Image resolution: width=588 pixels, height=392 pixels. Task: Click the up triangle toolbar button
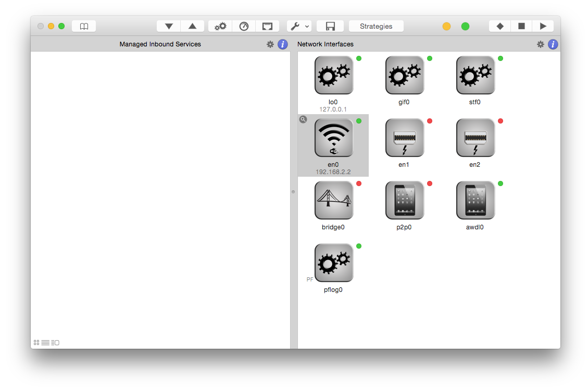(x=192, y=26)
